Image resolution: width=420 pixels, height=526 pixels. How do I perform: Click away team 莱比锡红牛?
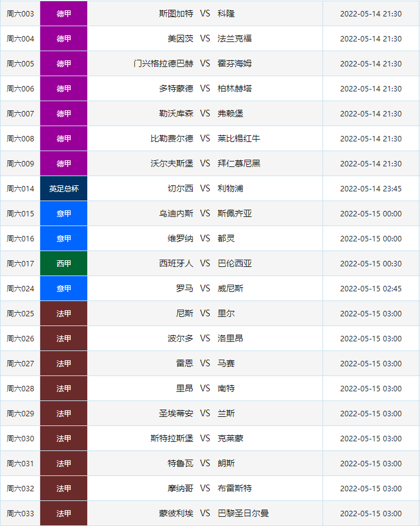[x=239, y=138]
